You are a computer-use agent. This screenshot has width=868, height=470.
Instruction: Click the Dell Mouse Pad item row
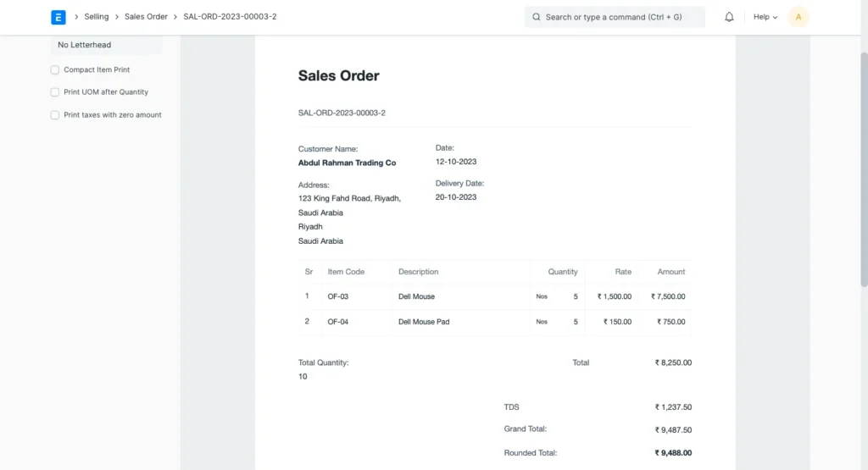[x=494, y=322]
